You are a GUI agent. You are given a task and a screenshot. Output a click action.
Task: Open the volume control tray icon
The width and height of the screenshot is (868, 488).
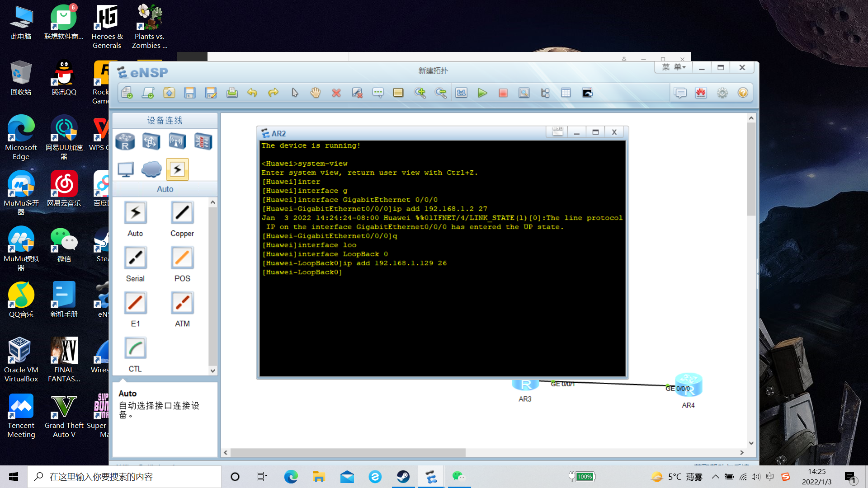click(x=755, y=477)
